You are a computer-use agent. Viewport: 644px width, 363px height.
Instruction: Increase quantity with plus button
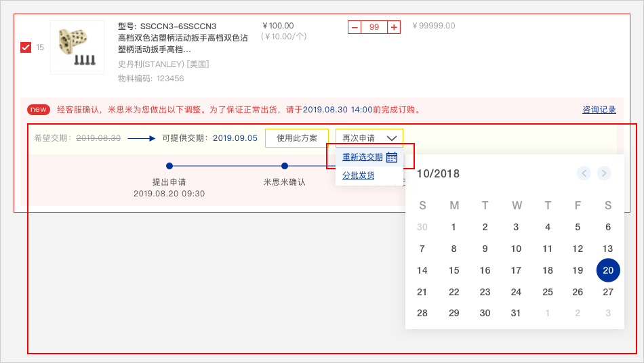click(x=394, y=27)
